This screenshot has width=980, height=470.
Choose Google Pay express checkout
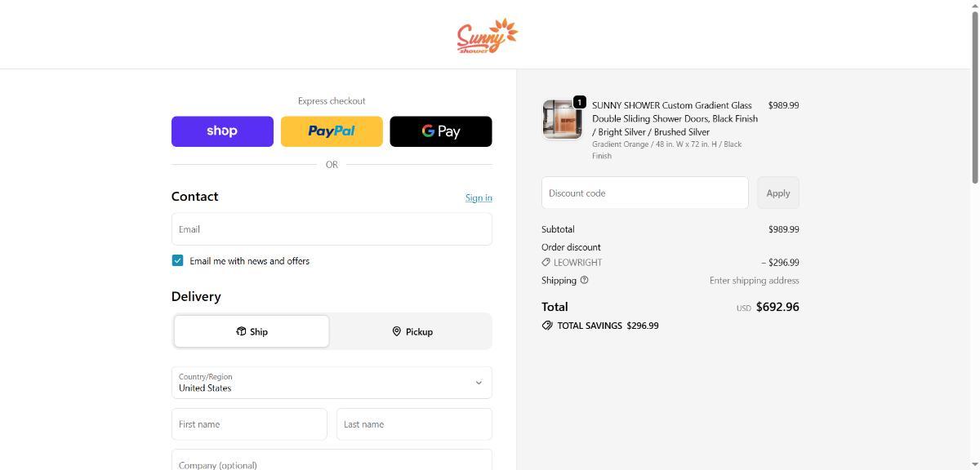click(441, 131)
